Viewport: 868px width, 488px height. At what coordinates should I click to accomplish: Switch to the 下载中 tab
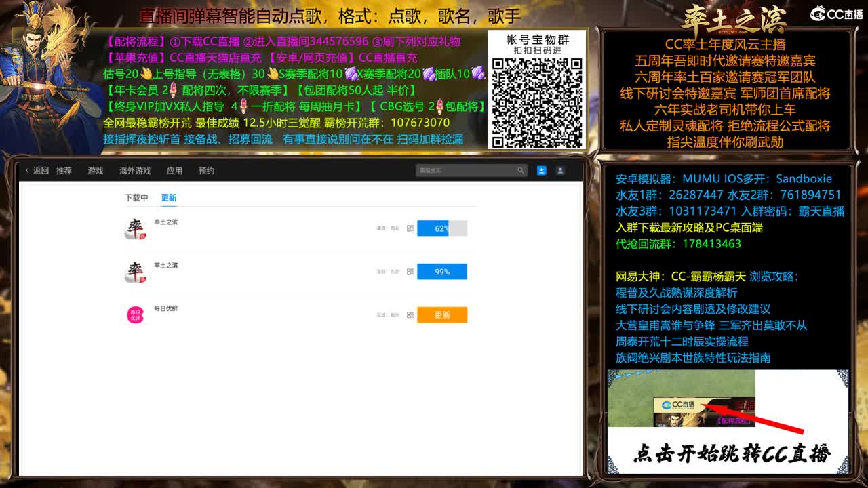(136, 198)
